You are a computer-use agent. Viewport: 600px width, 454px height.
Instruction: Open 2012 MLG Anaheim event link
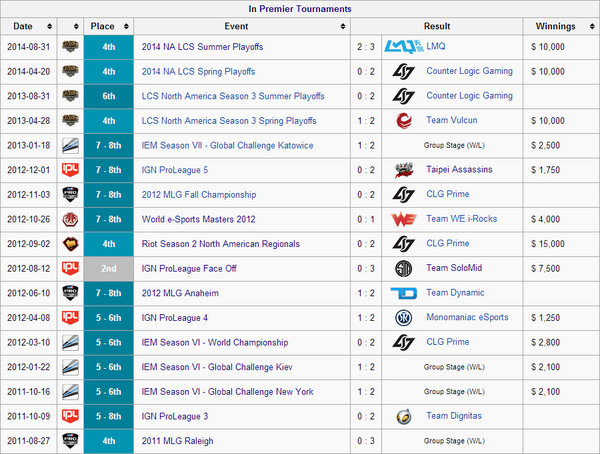[x=180, y=293]
